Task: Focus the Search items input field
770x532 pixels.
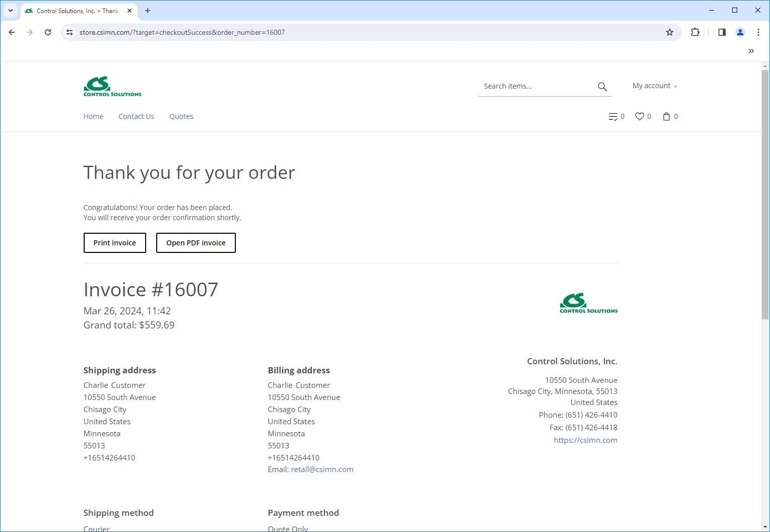Action: click(537, 86)
